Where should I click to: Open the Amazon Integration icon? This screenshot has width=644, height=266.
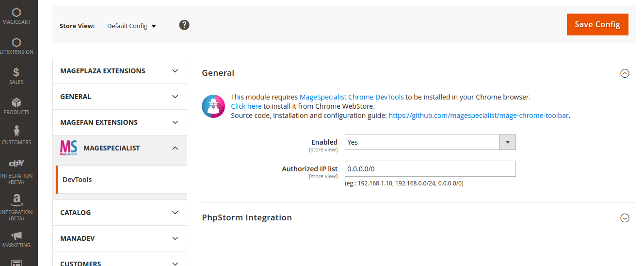tap(16, 199)
